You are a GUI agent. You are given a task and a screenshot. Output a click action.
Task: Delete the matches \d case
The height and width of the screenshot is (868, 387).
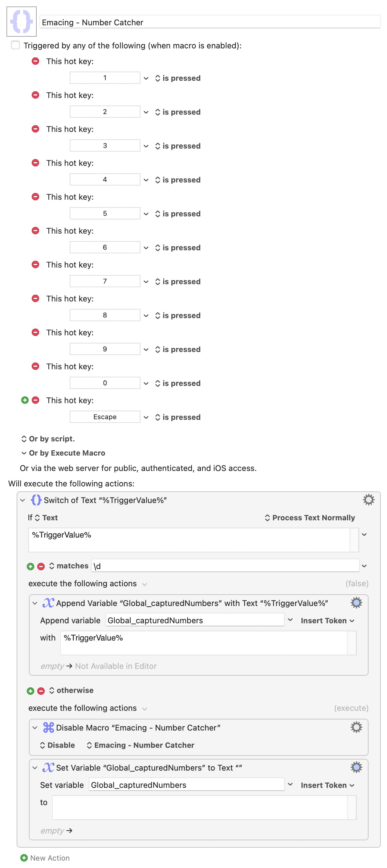(41, 567)
